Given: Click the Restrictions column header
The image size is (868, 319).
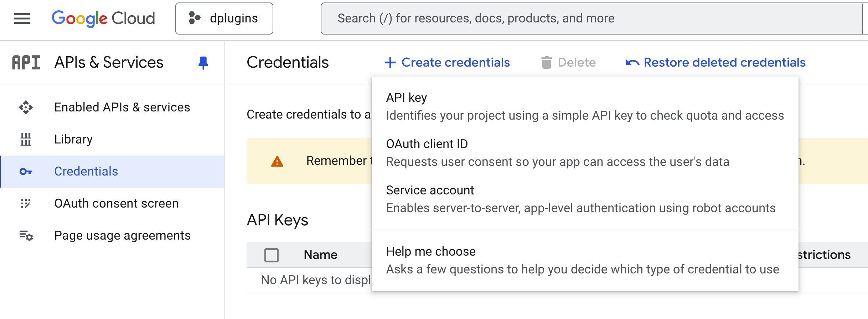Looking at the screenshot, I should [825, 255].
